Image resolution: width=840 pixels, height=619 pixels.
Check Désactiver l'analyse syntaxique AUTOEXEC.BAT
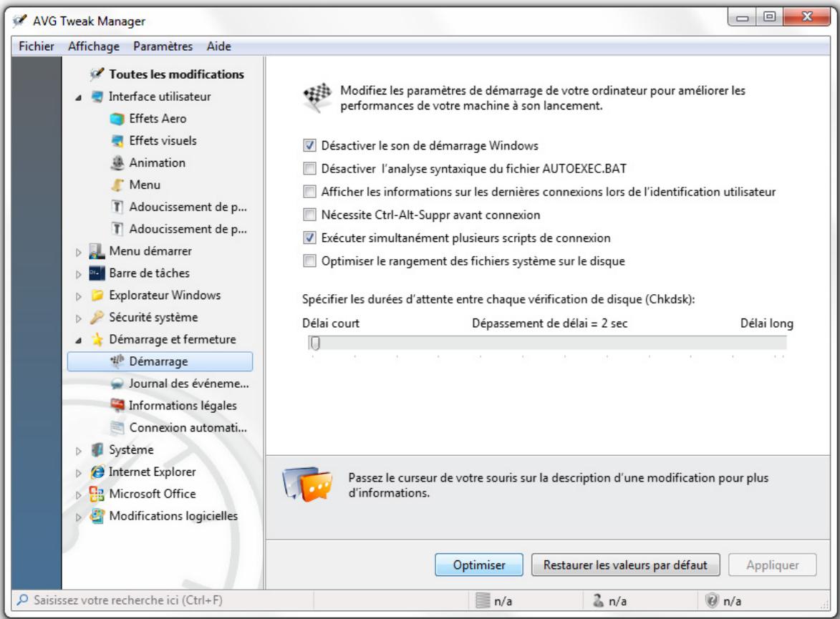coord(309,169)
